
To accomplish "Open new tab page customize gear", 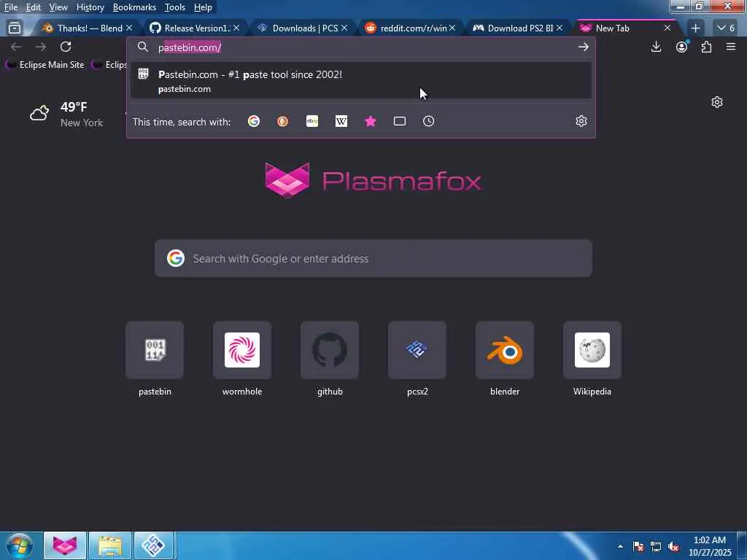I will pyautogui.click(x=716, y=102).
